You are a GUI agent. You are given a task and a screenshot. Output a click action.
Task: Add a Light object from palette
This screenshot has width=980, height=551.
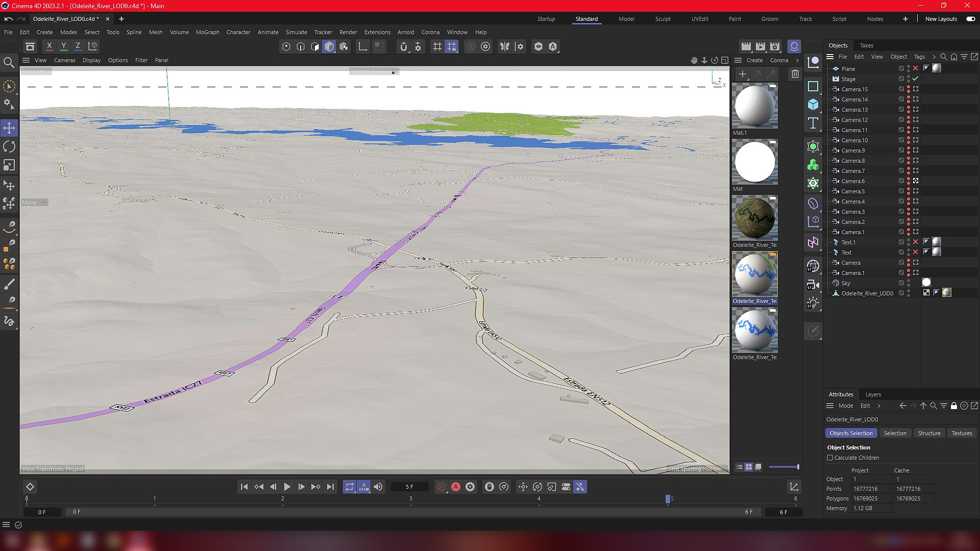coord(813,303)
